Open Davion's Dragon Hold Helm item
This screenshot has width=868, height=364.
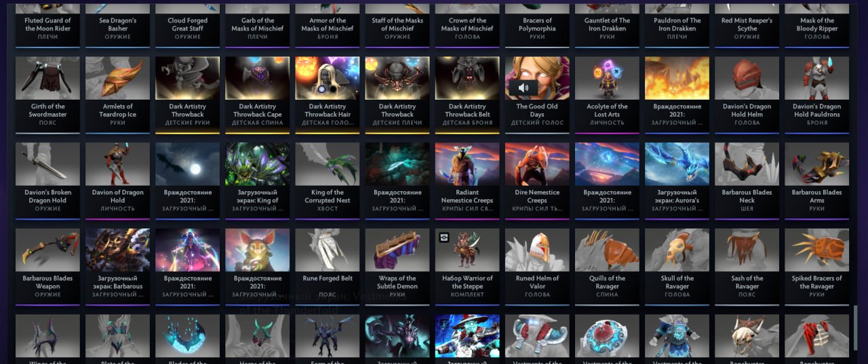[747, 94]
